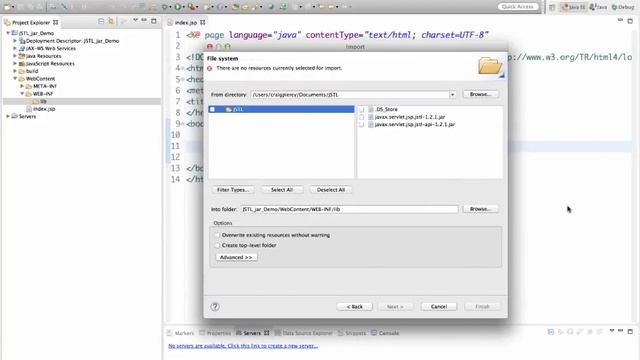Click Browse next to From directory
Image resolution: width=640 pixels, height=360 pixels.
480,94
